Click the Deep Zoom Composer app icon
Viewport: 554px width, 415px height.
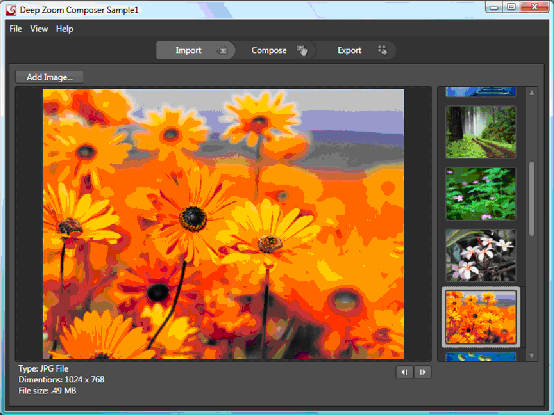tap(11, 10)
